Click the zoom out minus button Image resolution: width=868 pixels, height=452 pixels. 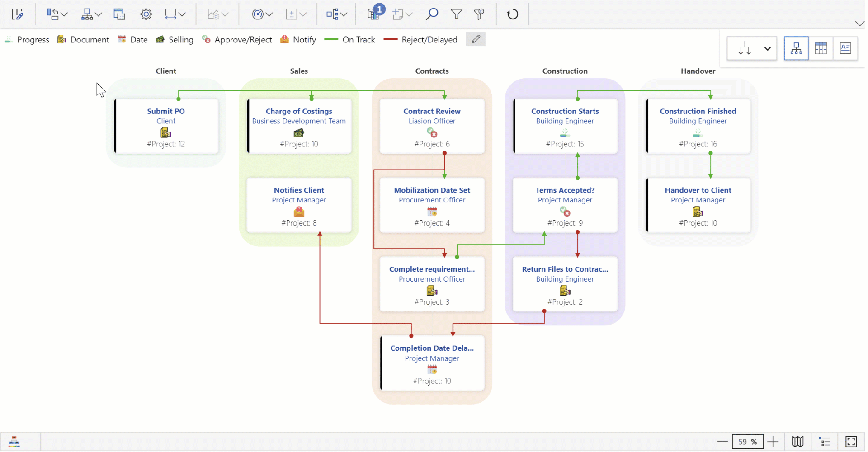[x=722, y=442]
